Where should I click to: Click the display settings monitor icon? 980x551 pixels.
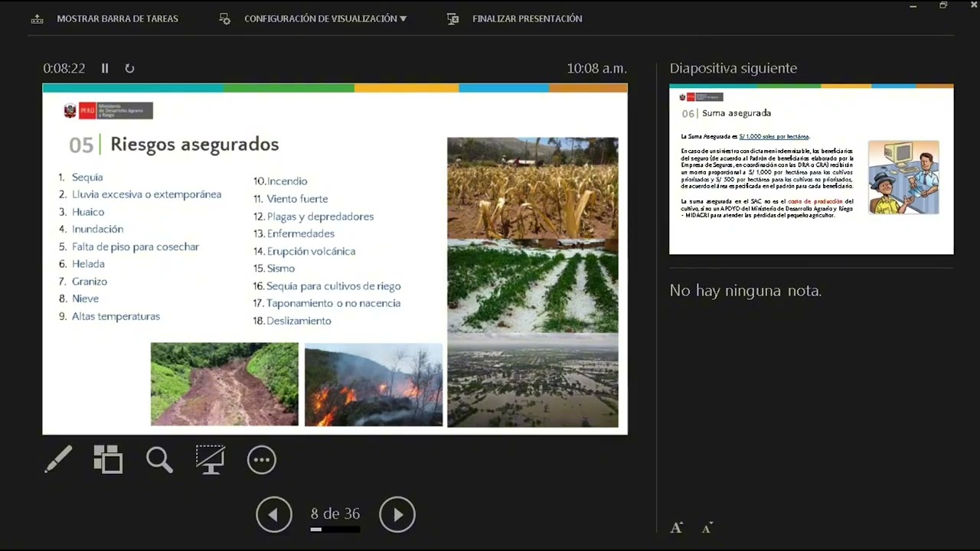(x=224, y=18)
